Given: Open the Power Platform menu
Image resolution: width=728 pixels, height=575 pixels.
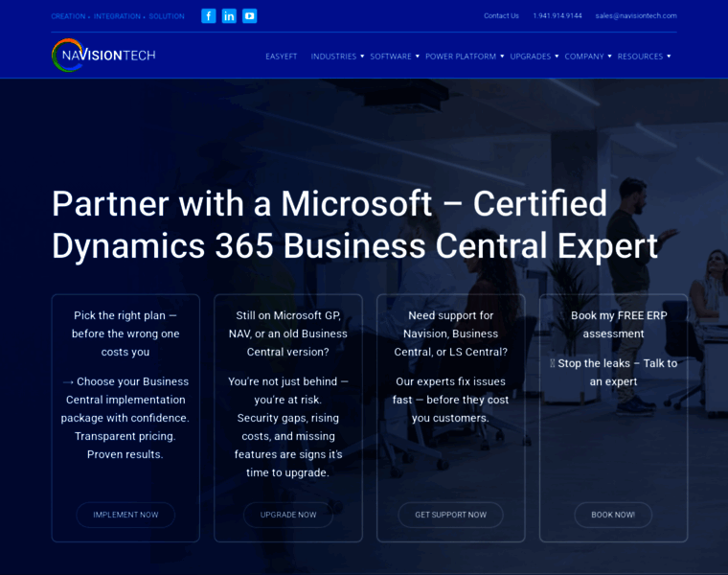Looking at the screenshot, I should (461, 57).
